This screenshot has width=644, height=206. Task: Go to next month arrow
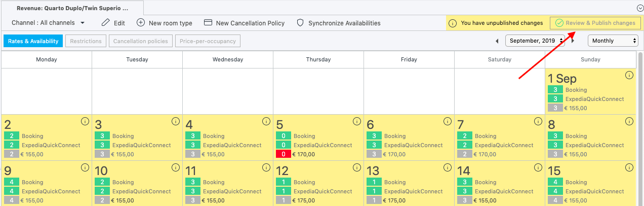coord(573,41)
